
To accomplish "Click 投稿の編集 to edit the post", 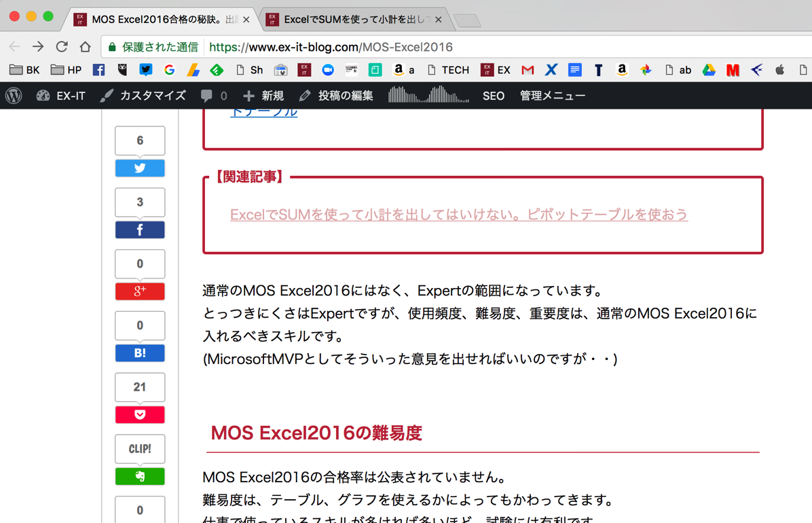I will [336, 96].
